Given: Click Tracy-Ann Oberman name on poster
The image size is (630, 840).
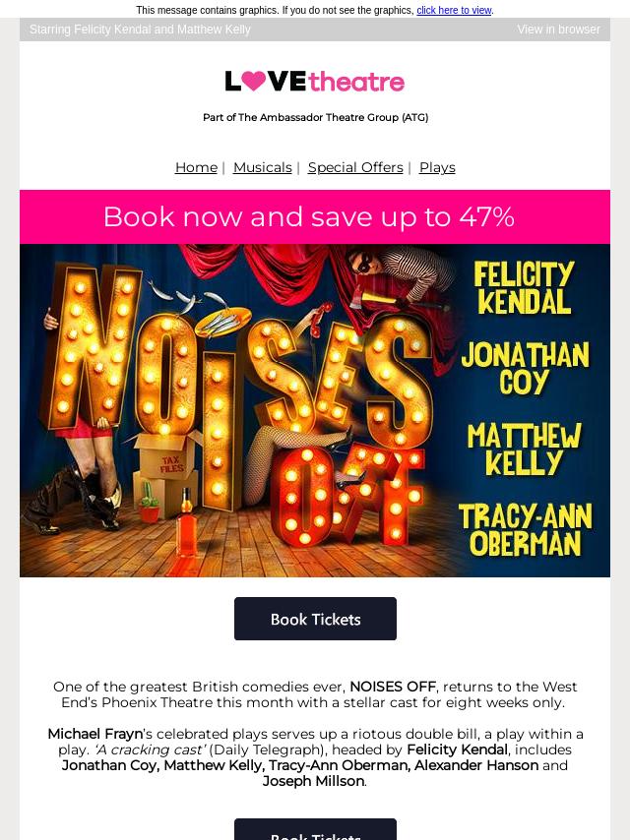Looking at the screenshot, I should click(x=525, y=530).
